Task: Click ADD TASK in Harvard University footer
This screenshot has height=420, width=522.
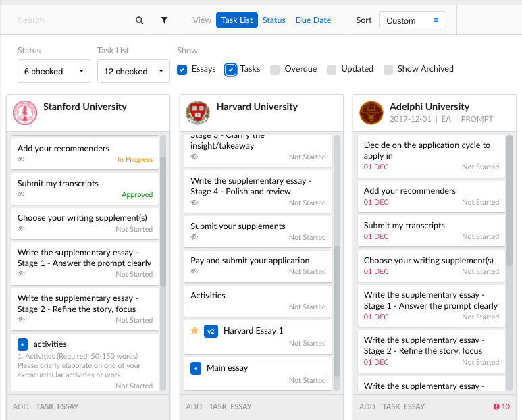Action: 218,406
